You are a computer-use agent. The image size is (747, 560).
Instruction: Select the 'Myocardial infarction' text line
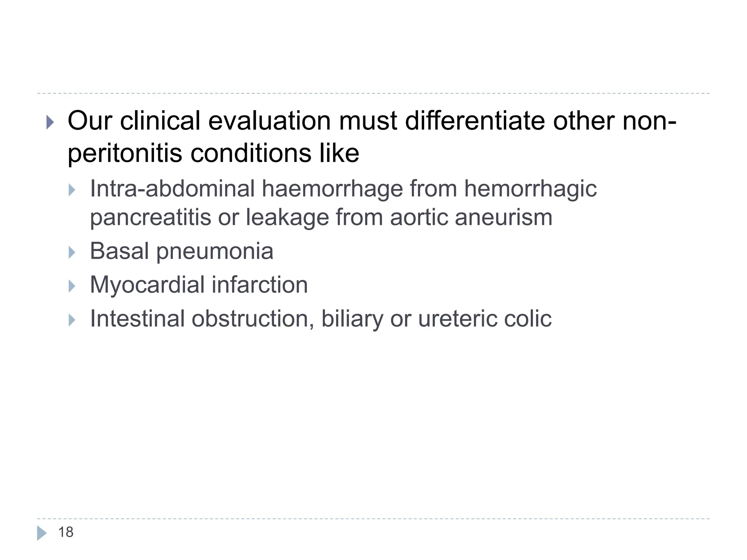pyautogui.click(x=199, y=285)
